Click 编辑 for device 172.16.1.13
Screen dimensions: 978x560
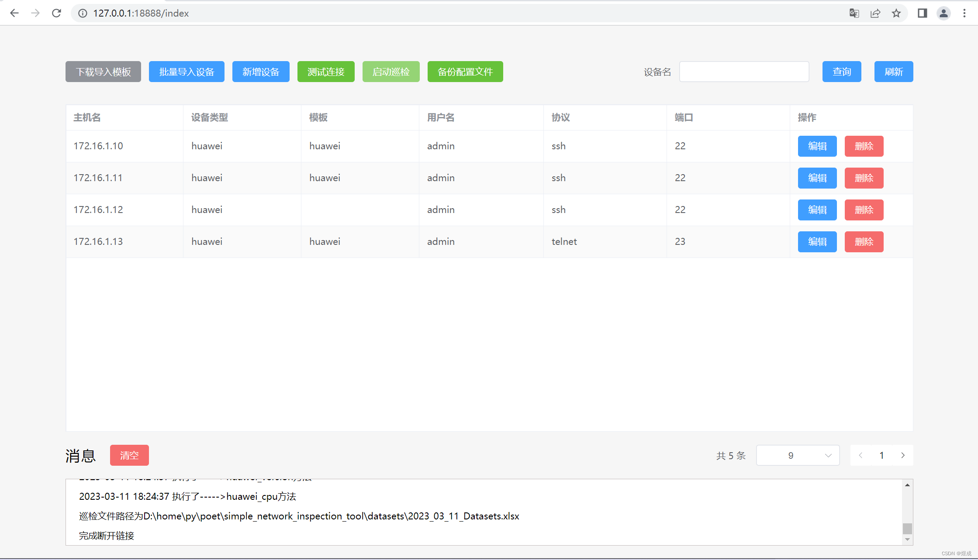click(817, 241)
